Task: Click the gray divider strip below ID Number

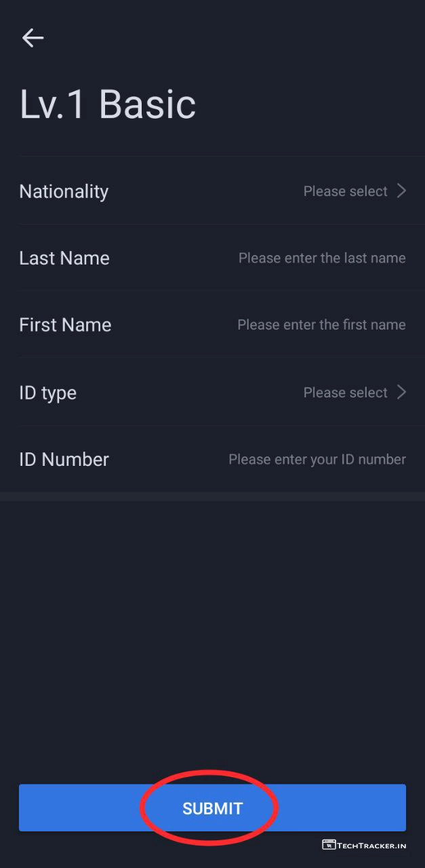Action: [x=212, y=497]
